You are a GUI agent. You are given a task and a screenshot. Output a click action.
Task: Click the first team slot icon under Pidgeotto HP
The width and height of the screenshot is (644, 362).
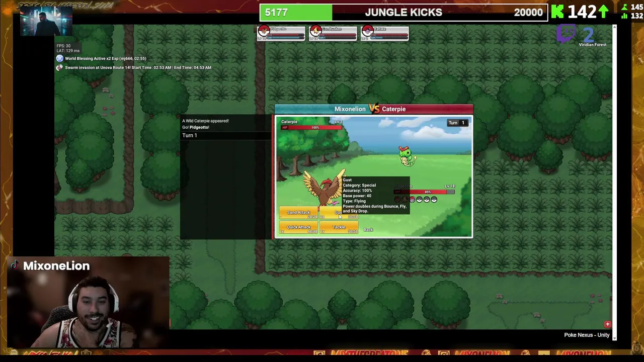[397, 200]
